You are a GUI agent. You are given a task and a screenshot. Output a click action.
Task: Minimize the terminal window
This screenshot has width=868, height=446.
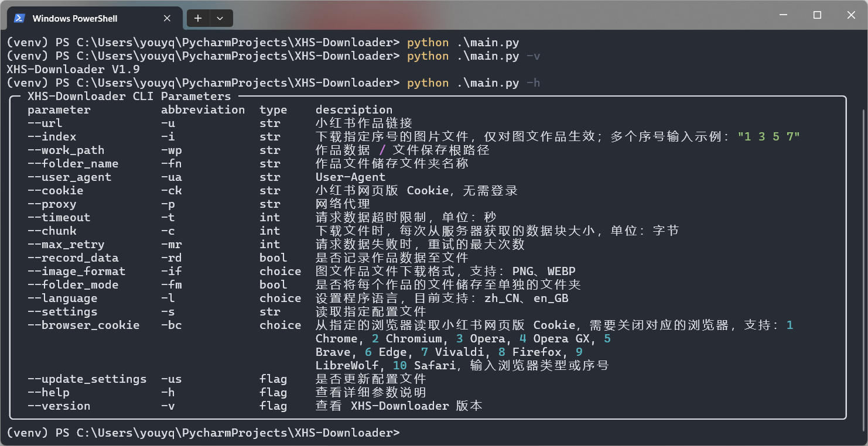(783, 15)
